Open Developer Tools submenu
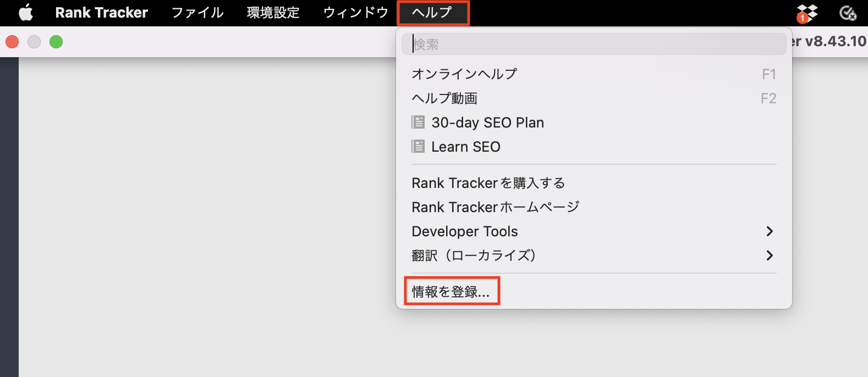The width and height of the screenshot is (868, 377). (594, 231)
